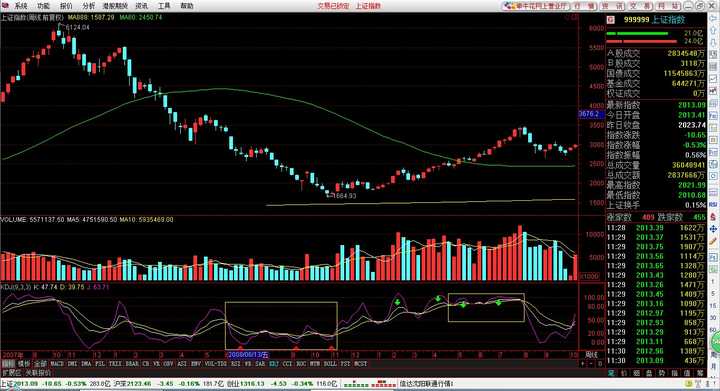
Task: Click the blue cross-arrow icon in right sidebar
Action: click(x=713, y=229)
